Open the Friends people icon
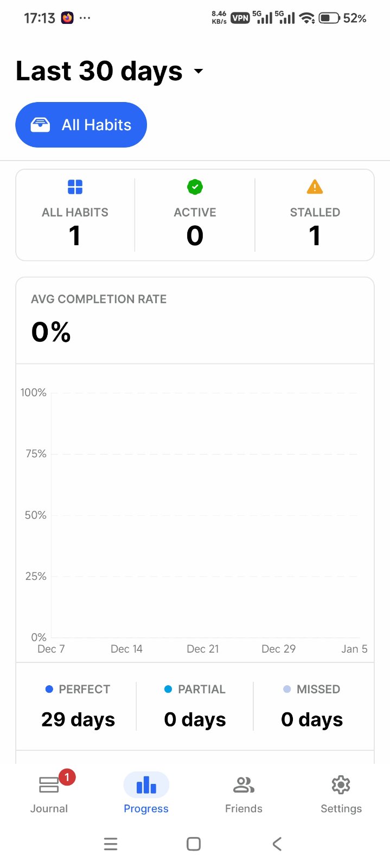 point(244,785)
